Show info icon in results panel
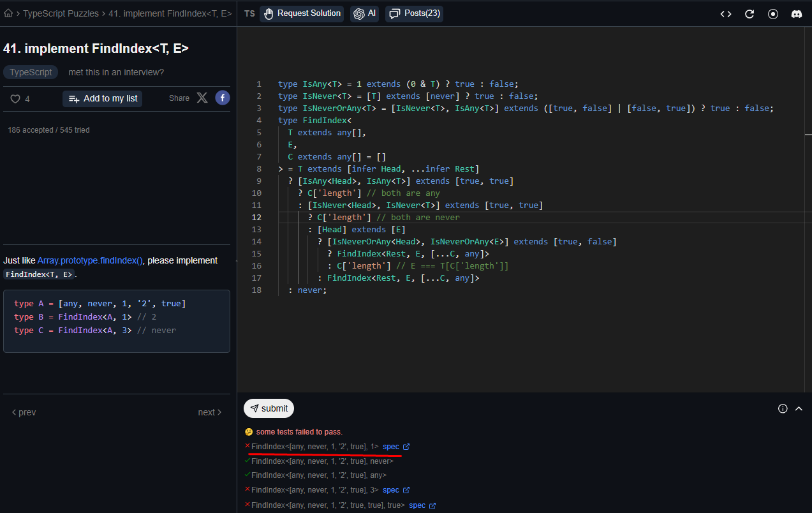This screenshot has height=513, width=812. point(783,408)
